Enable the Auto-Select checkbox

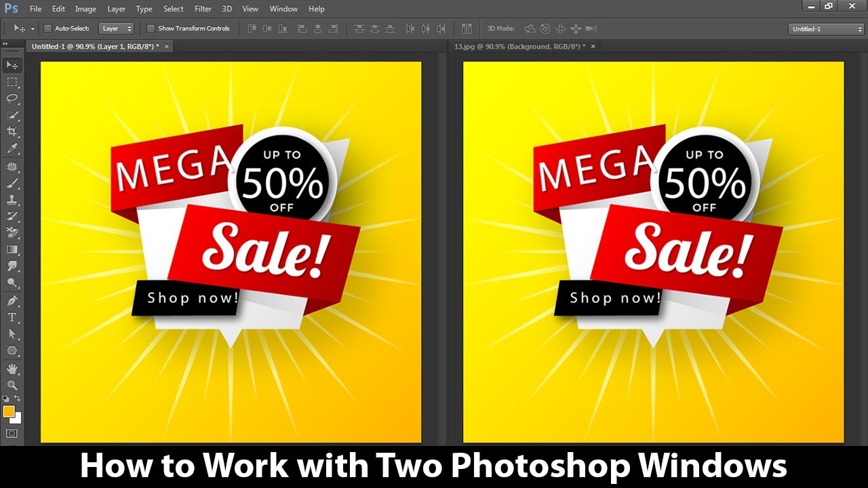tap(47, 28)
